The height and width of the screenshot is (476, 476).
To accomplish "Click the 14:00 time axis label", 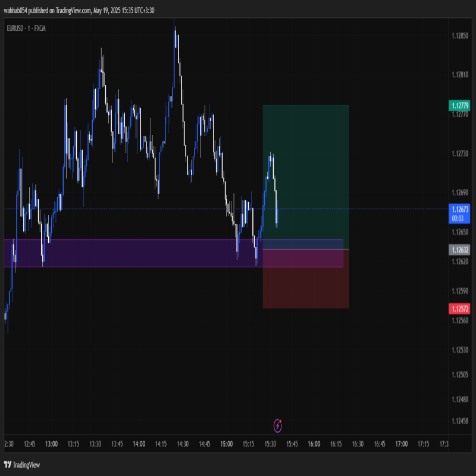I will tap(139, 444).
